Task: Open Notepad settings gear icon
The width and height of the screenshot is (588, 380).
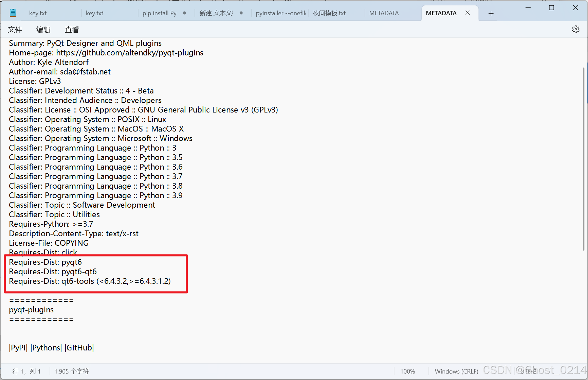Action: coord(575,30)
